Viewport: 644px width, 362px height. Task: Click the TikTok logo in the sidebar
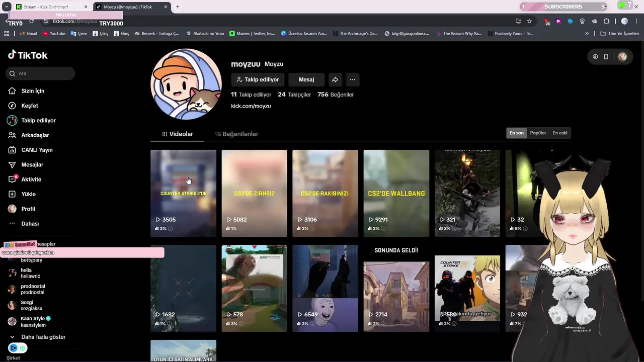[28, 55]
